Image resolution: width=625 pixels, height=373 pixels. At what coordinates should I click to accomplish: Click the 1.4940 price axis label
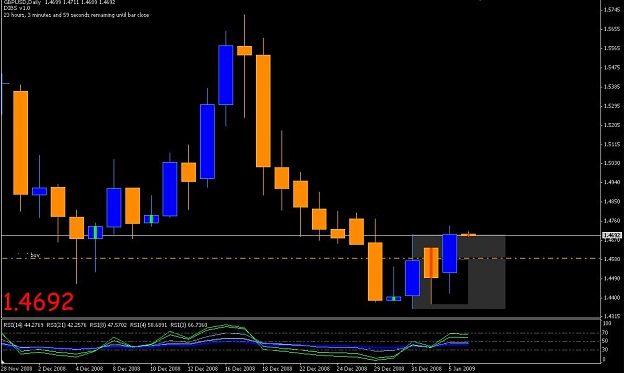[x=612, y=182]
